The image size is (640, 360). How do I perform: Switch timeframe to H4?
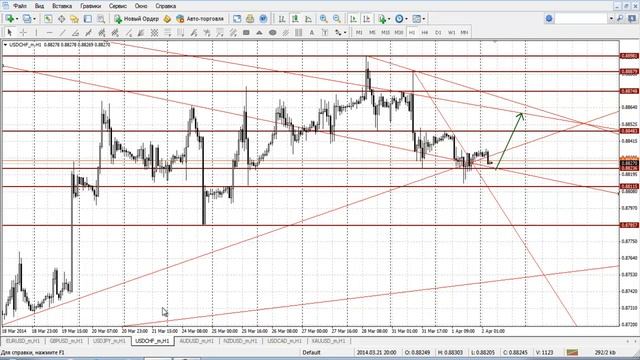[x=425, y=32]
